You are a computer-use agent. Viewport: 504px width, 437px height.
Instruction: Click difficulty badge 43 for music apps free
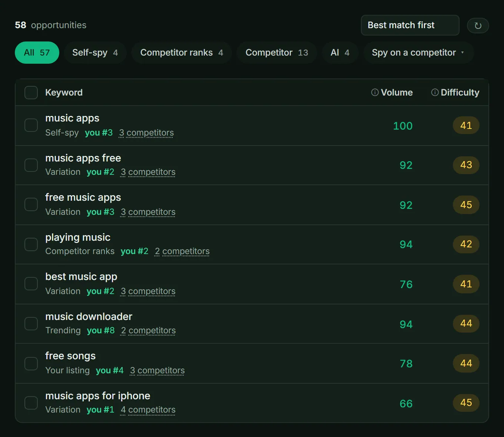click(x=466, y=165)
